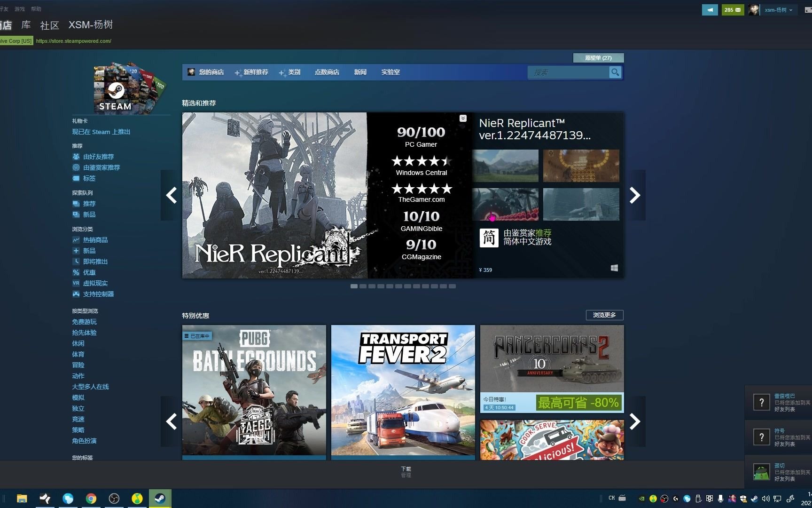812x508 pixels.
Task: Click 现已在 Steam 上推出 link
Action: click(101, 132)
